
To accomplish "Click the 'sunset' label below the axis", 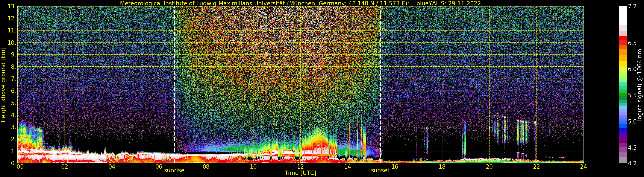I will (x=380, y=171).
